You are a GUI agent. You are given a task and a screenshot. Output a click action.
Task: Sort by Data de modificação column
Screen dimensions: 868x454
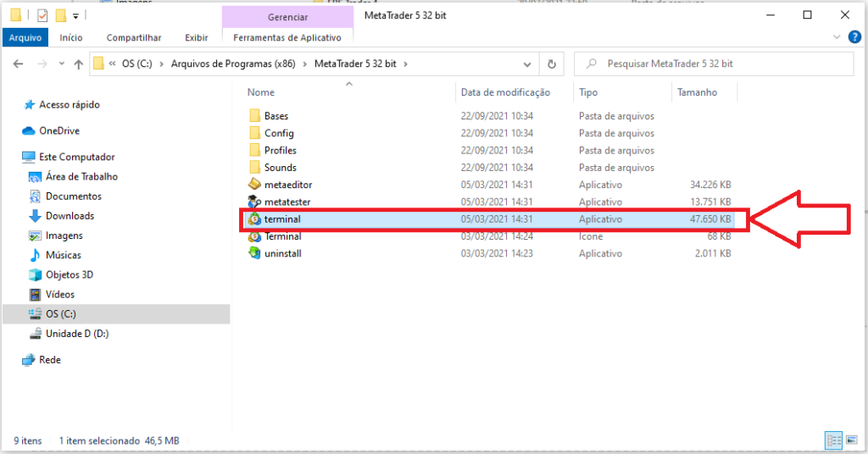(505, 92)
